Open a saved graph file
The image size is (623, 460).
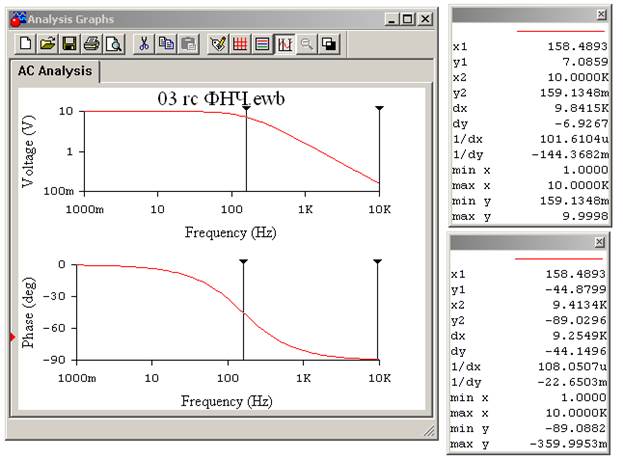coord(48,44)
